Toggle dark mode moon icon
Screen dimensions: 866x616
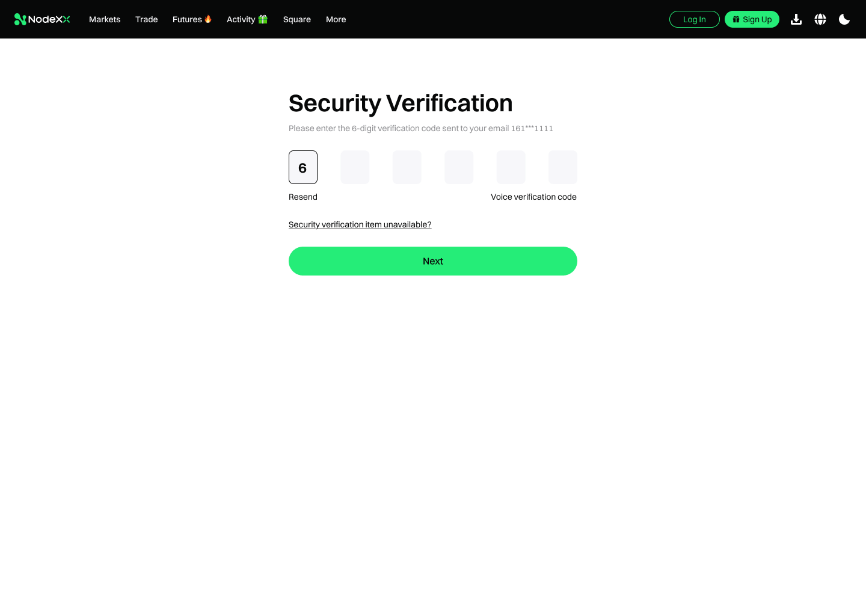point(844,19)
